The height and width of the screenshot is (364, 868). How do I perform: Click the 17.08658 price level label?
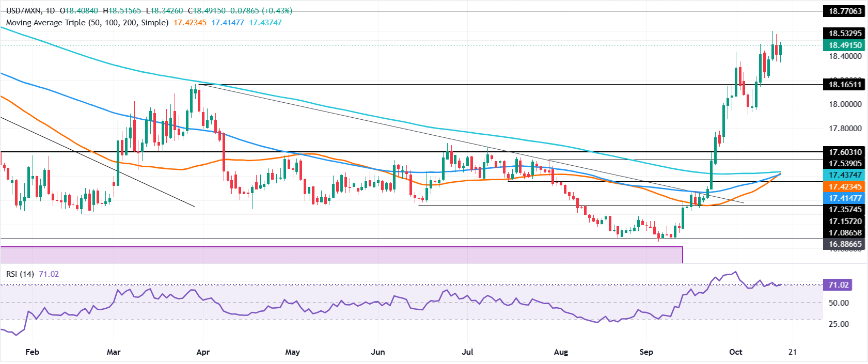(845, 233)
